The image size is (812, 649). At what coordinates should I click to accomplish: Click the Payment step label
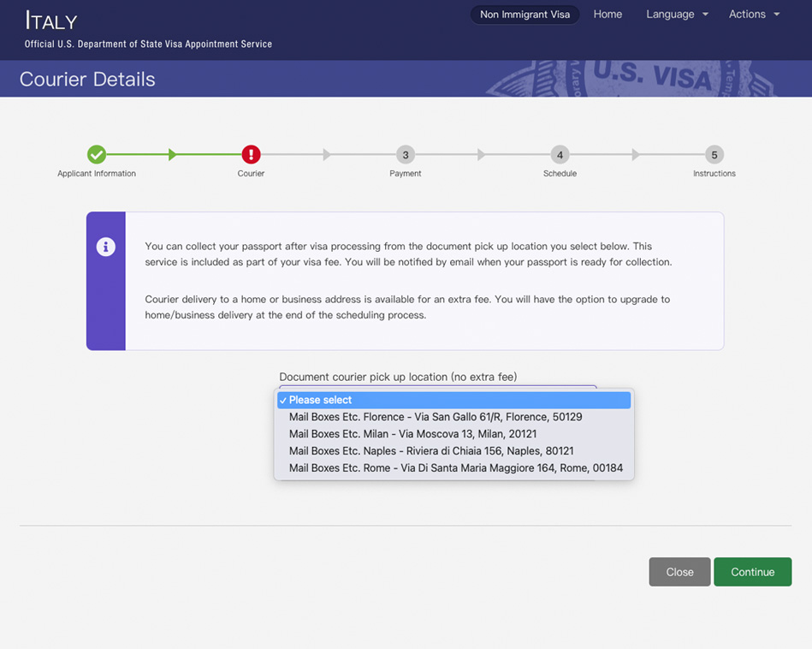(x=406, y=174)
